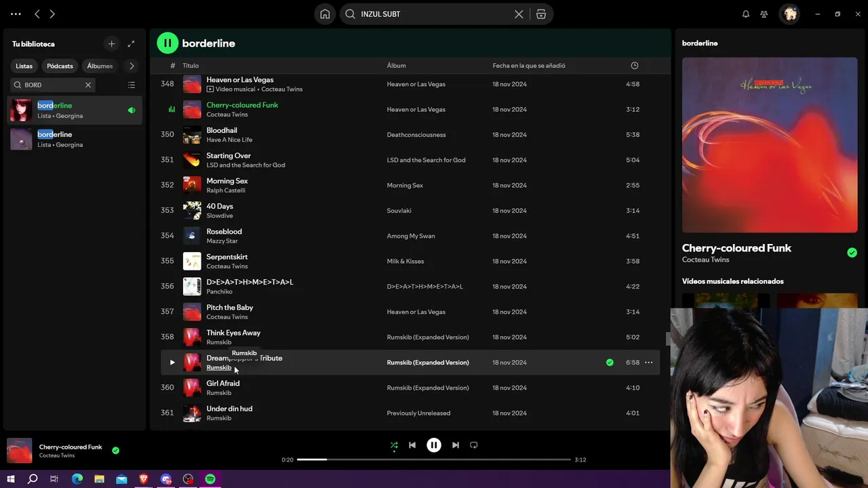Open Brave browser from taskbar

(x=144, y=479)
